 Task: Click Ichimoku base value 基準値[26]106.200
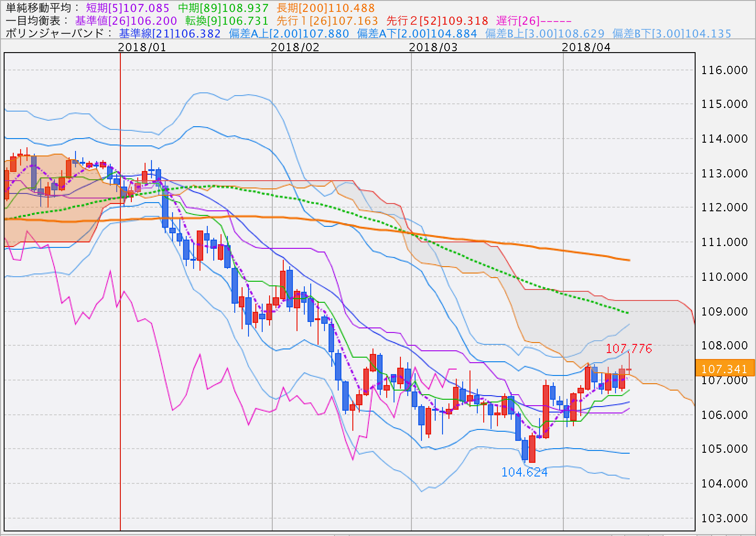126,21
